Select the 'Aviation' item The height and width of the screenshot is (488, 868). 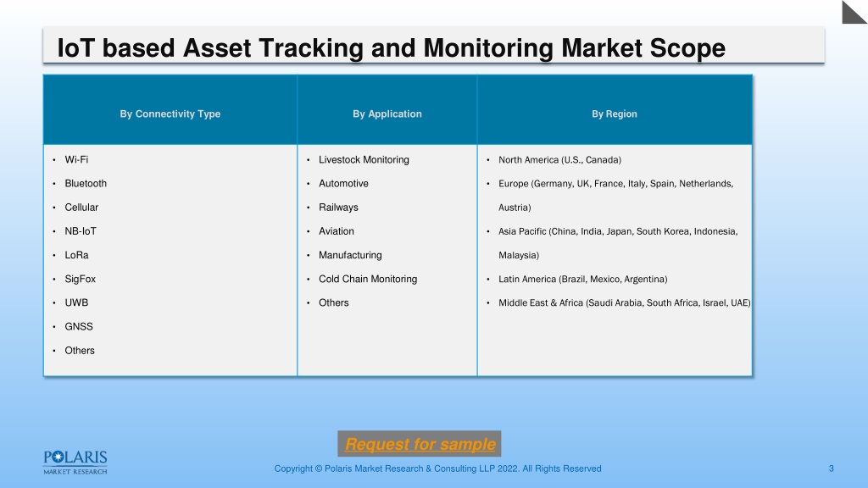(336, 230)
